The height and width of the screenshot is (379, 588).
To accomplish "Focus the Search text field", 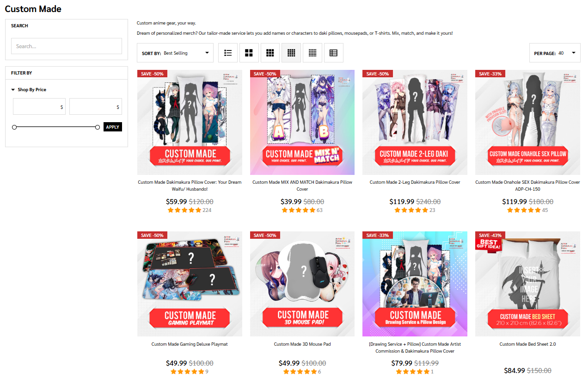I will (67, 46).
